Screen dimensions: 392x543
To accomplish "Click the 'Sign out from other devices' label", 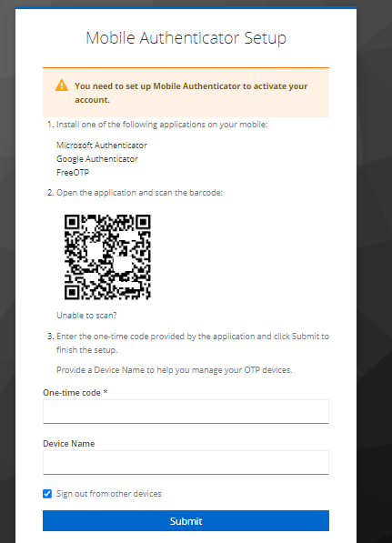I will point(109,494).
